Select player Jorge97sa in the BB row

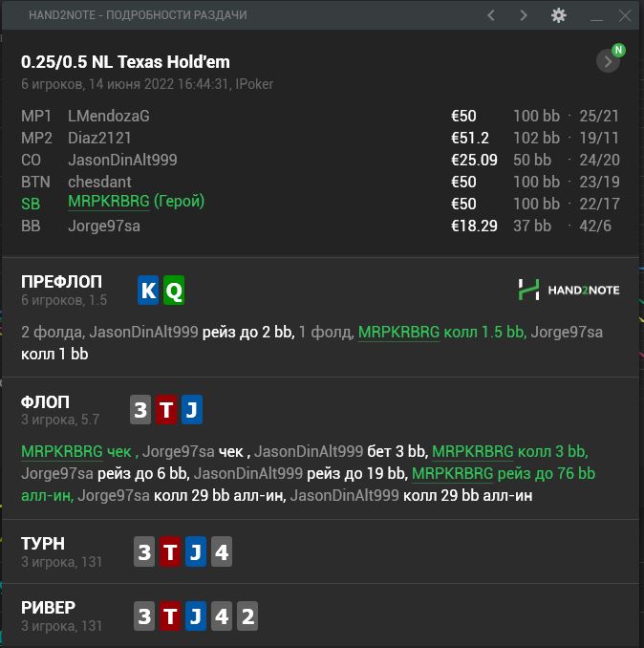tap(104, 226)
